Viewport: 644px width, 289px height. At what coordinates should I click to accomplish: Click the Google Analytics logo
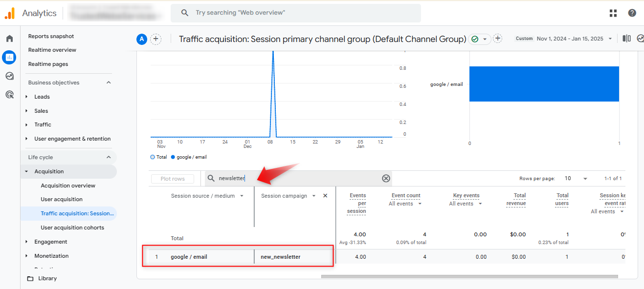pyautogui.click(x=10, y=13)
